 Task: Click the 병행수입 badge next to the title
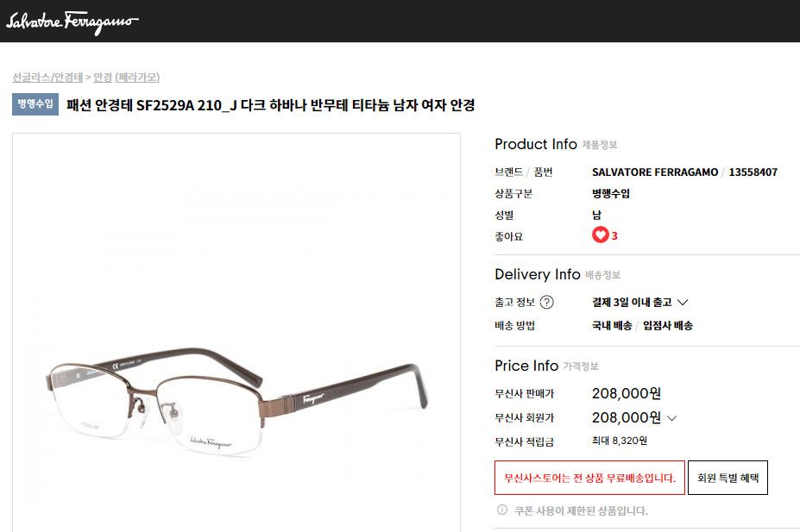(x=35, y=104)
